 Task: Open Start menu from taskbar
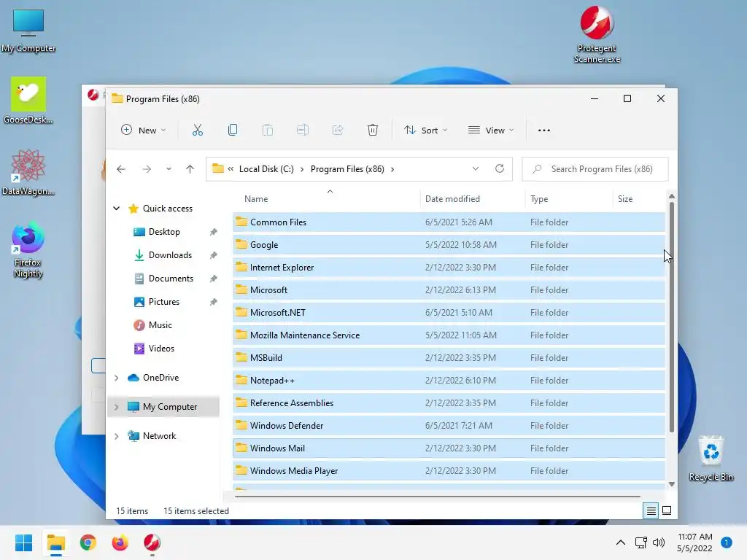click(24, 542)
